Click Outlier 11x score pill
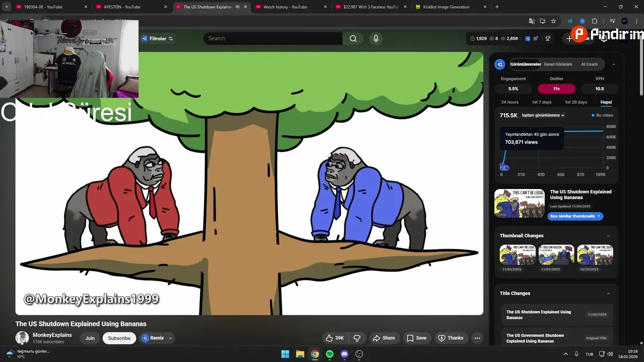The image size is (644, 362). 556,88
